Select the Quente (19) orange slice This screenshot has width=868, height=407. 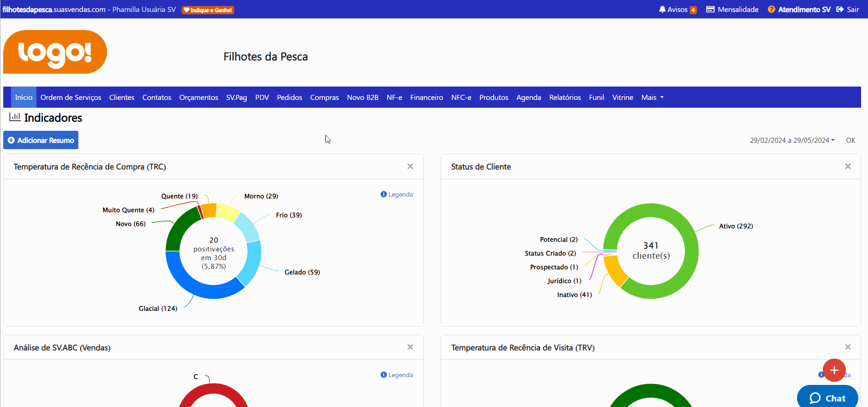(x=209, y=210)
